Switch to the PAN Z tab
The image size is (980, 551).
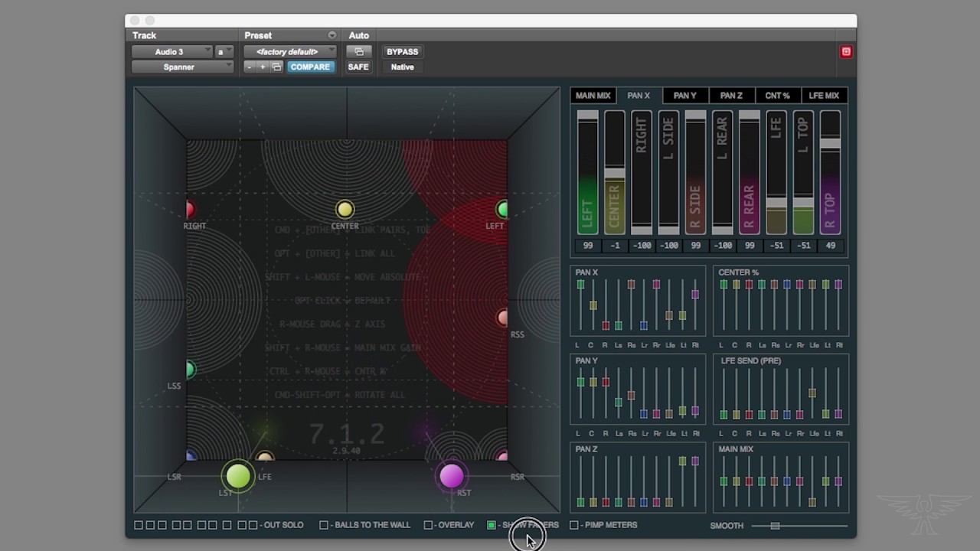tap(731, 96)
